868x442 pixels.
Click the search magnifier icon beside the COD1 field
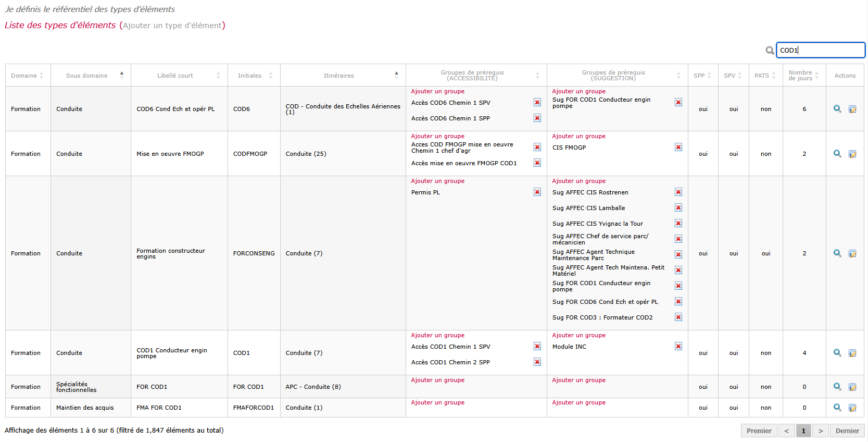point(770,51)
